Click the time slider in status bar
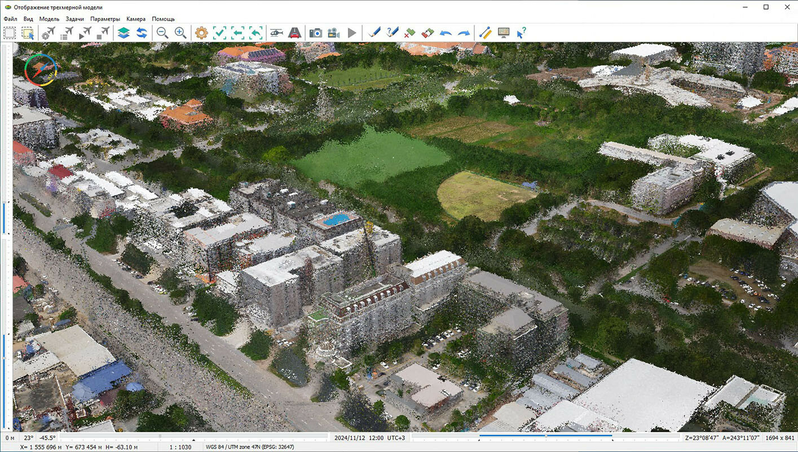798x452 pixels. coord(545,438)
